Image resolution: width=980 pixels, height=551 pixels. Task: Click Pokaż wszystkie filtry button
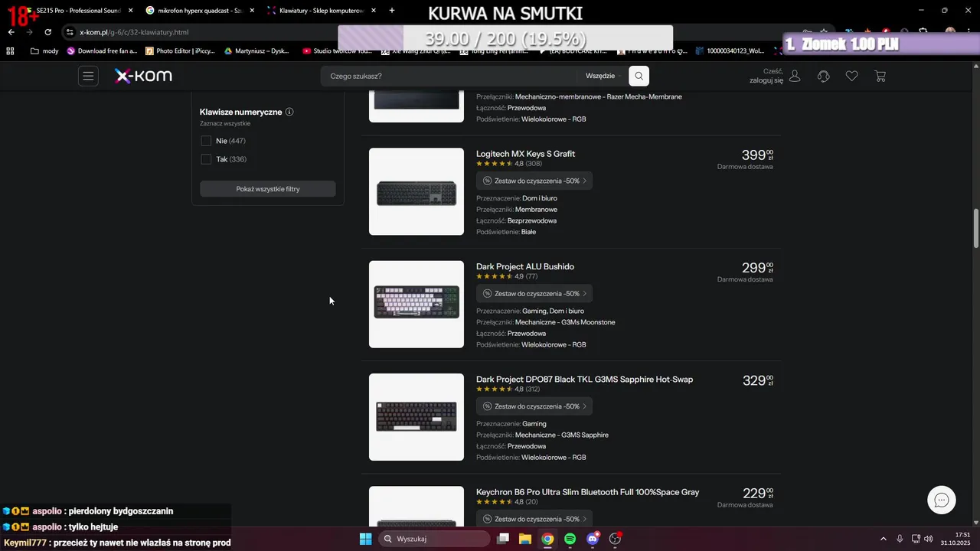click(x=268, y=189)
